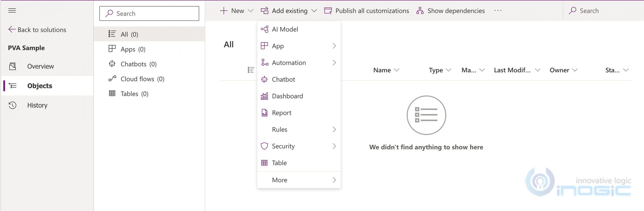The image size is (644, 211).
Task: Expand the Automation submenu arrow
Action: tap(334, 63)
